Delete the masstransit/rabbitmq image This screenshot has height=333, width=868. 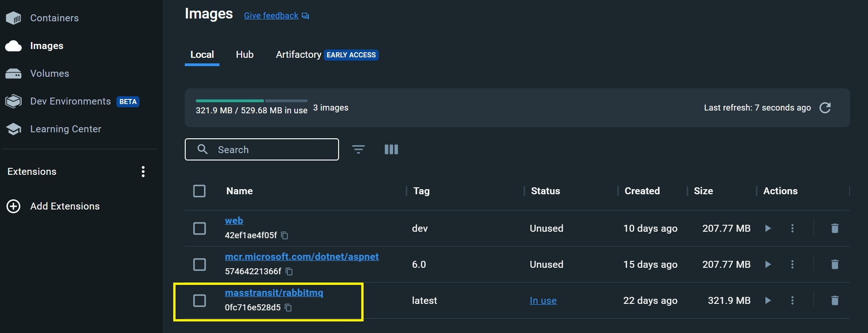tap(834, 301)
